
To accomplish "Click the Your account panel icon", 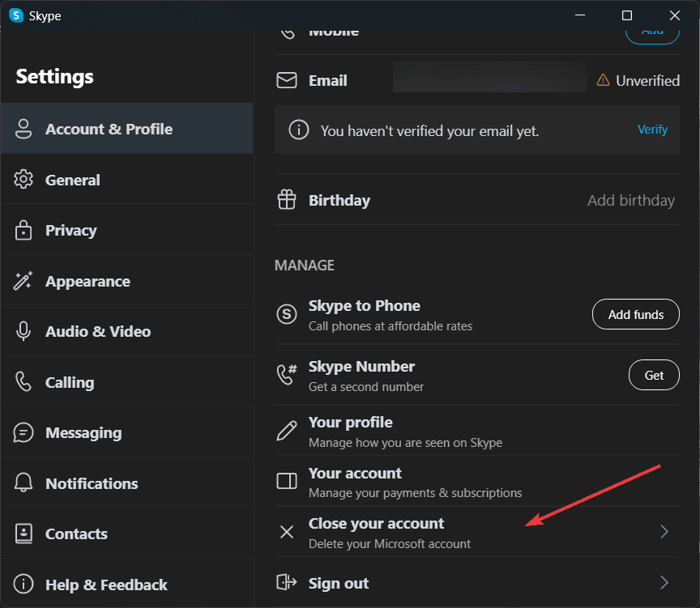I will coord(287,482).
